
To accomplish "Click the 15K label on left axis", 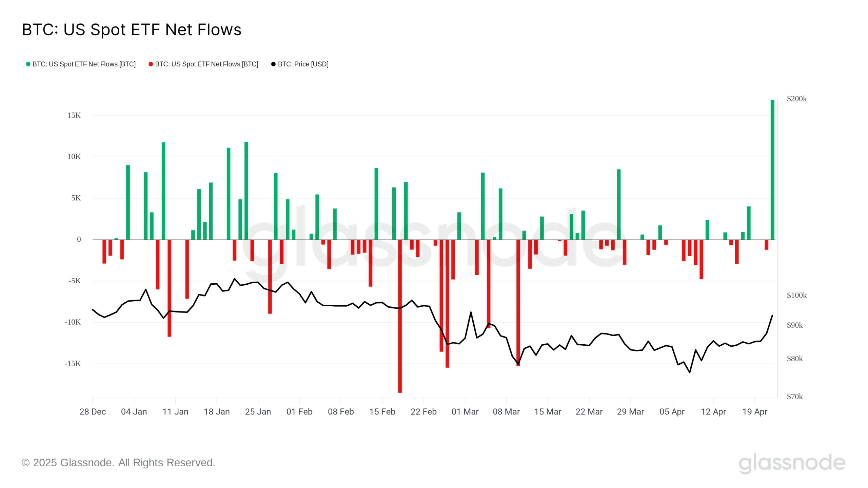I will [x=74, y=116].
